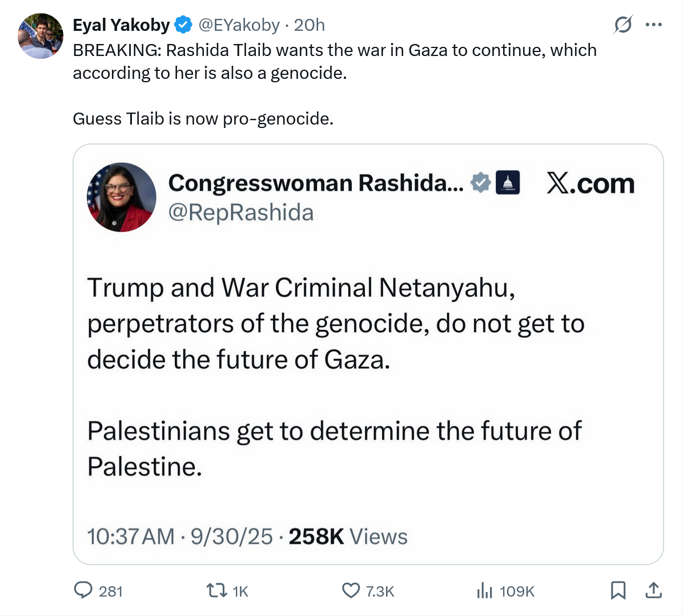This screenshot has height=616, width=683.
Task: Click the @EYakoby handle
Action: coord(239,25)
